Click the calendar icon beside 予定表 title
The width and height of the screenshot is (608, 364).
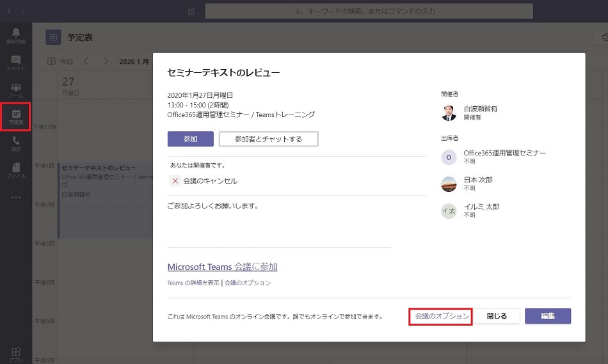(54, 37)
